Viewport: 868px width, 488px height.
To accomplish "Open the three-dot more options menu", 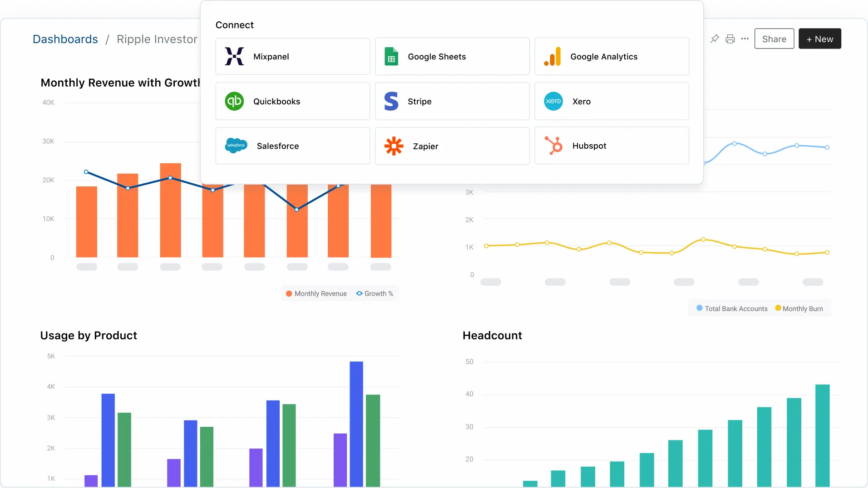I will coord(745,39).
